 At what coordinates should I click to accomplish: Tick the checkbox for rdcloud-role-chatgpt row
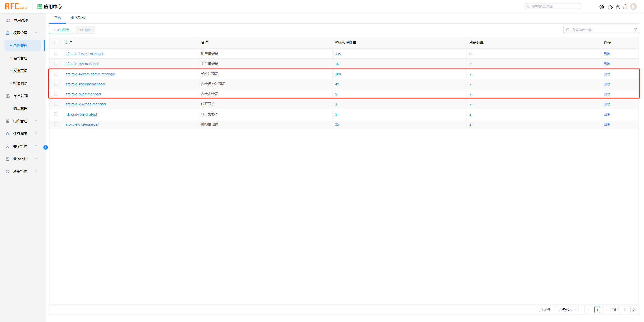pos(56,114)
